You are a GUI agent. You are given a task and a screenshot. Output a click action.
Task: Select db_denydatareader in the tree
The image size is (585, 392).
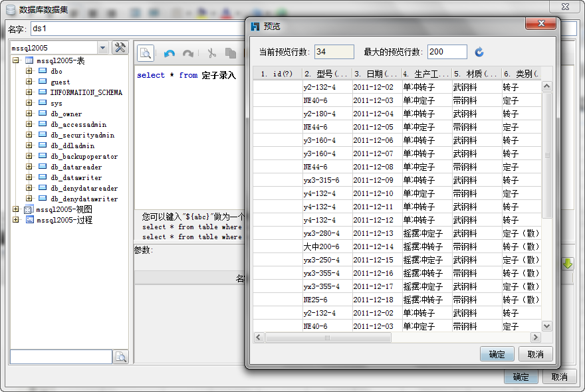point(84,188)
